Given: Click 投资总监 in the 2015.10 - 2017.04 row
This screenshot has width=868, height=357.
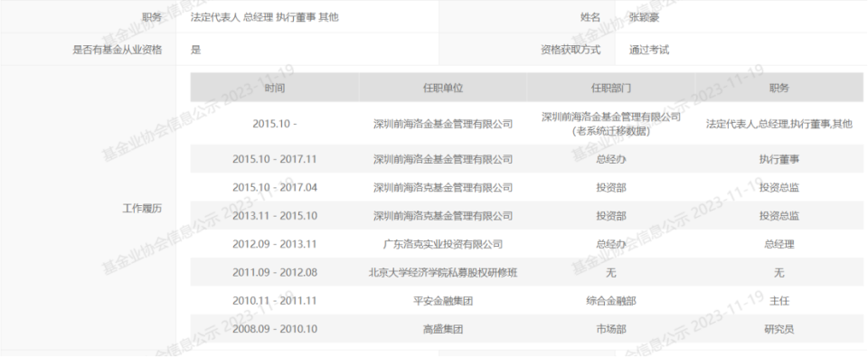Looking at the screenshot, I should 778,188.
